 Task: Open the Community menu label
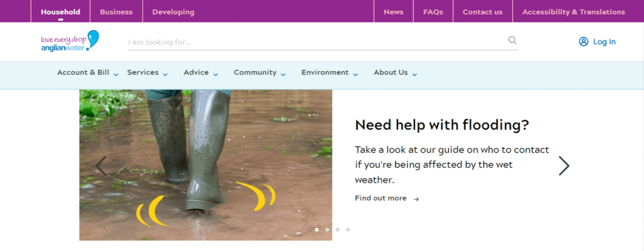point(255,72)
